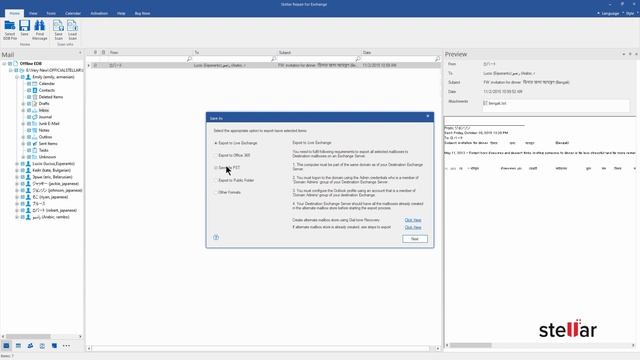The height and width of the screenshot is (360, 640).
Task: Close the Save As dialog
Action: [428, 116]
